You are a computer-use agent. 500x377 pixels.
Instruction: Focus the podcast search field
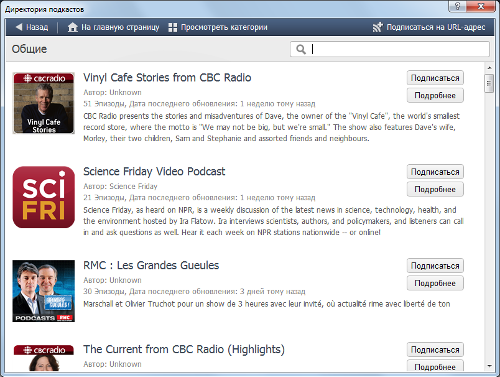[390, 49]
